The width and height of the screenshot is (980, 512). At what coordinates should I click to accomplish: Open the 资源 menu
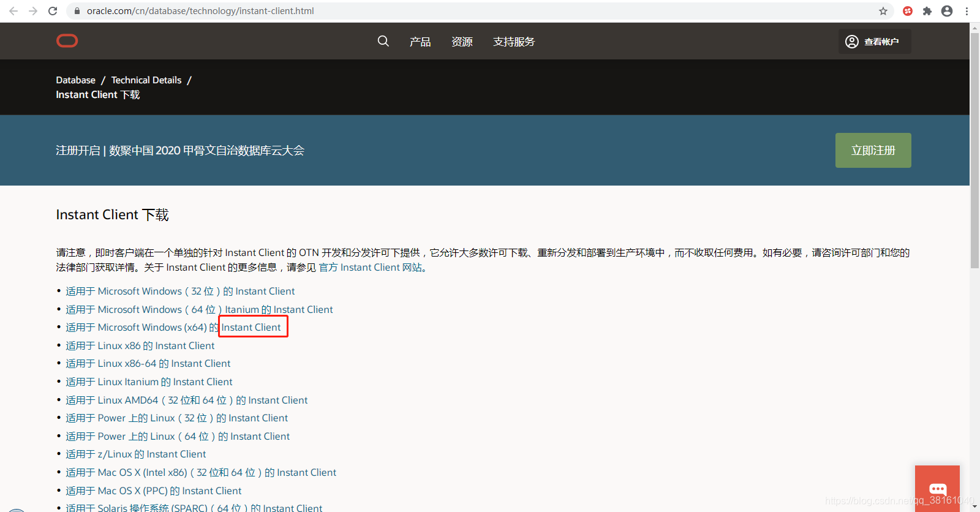click(462, 42)
